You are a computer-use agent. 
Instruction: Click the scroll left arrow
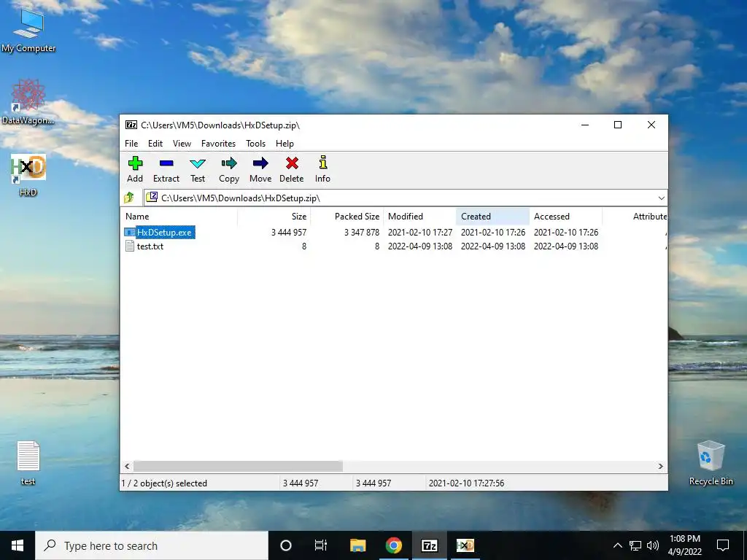point(127,466)
